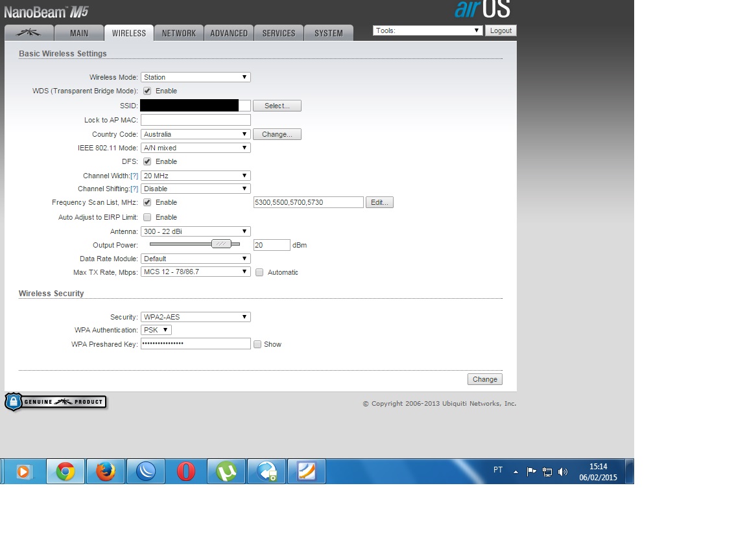Open Firefox from the taskbar

point(106,471)
